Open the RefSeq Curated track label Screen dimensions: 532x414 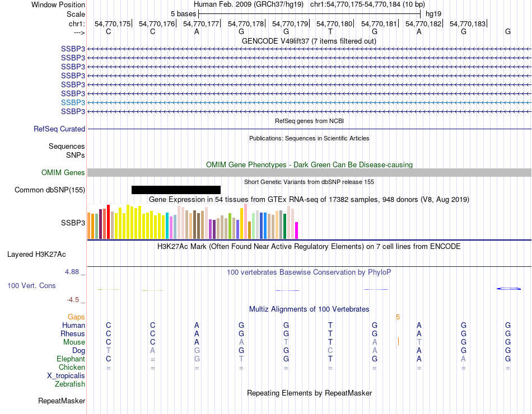[x=59, y=129]
